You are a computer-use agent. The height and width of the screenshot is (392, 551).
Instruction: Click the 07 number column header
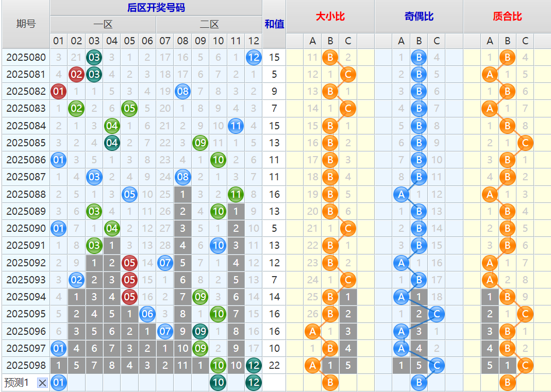pyautogui.click(x=165, y=41)
